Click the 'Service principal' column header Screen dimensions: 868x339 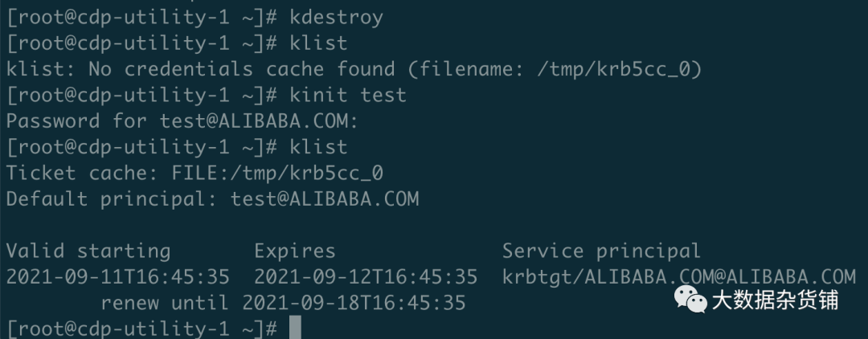[601, 251]
